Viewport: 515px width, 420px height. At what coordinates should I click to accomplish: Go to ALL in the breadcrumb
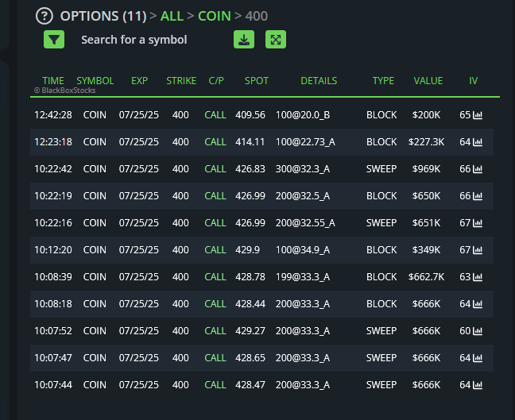[172, 16]
